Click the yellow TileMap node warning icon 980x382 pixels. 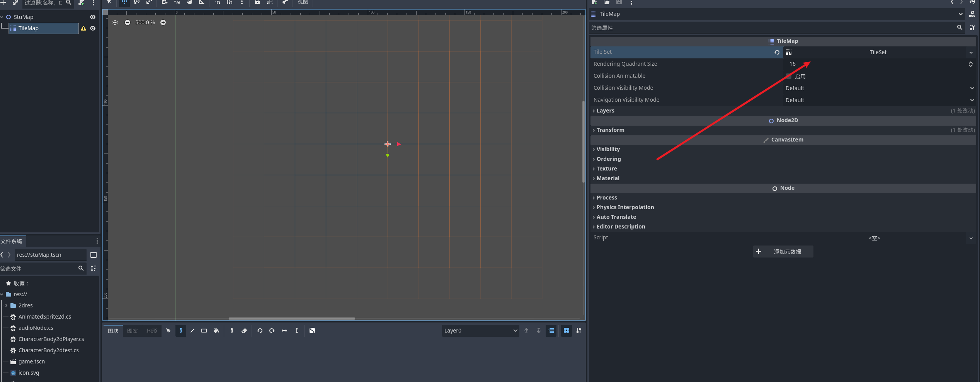point(83,28)
